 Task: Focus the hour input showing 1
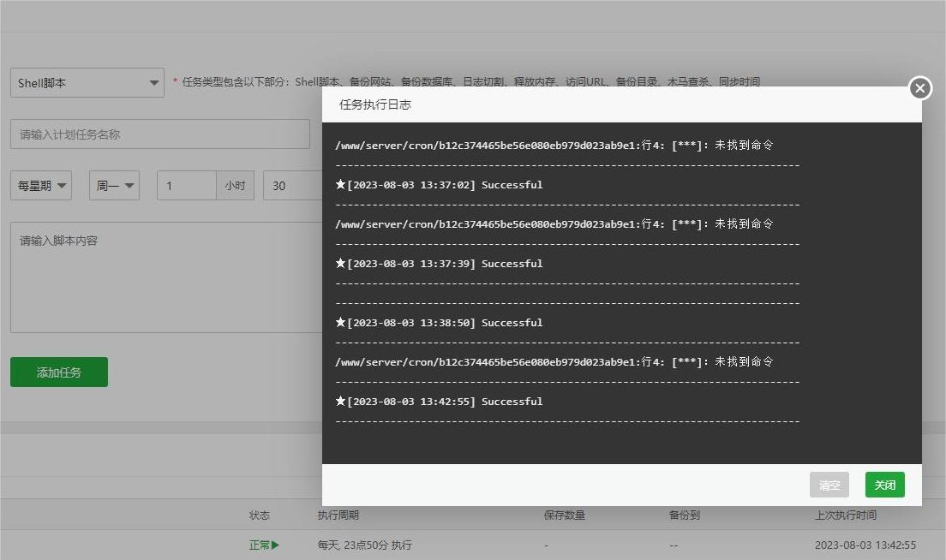[x=187, y=186]
